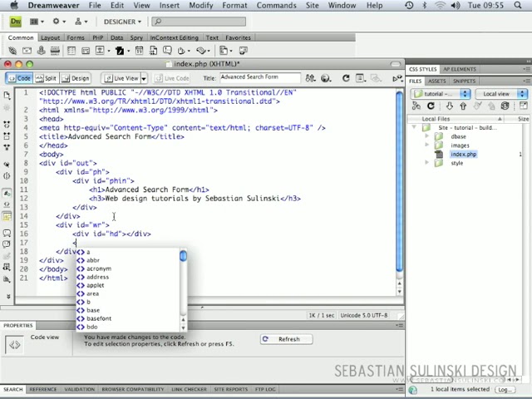The image size is (532, 399).
Task: Switch to Design view
Action: [76, 78]
